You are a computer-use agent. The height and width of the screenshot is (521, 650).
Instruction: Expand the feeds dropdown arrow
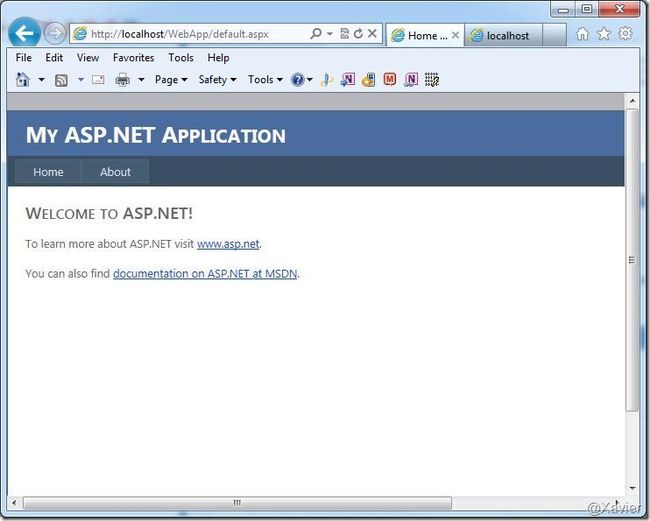pyautogui.click(x=81, y=79)
